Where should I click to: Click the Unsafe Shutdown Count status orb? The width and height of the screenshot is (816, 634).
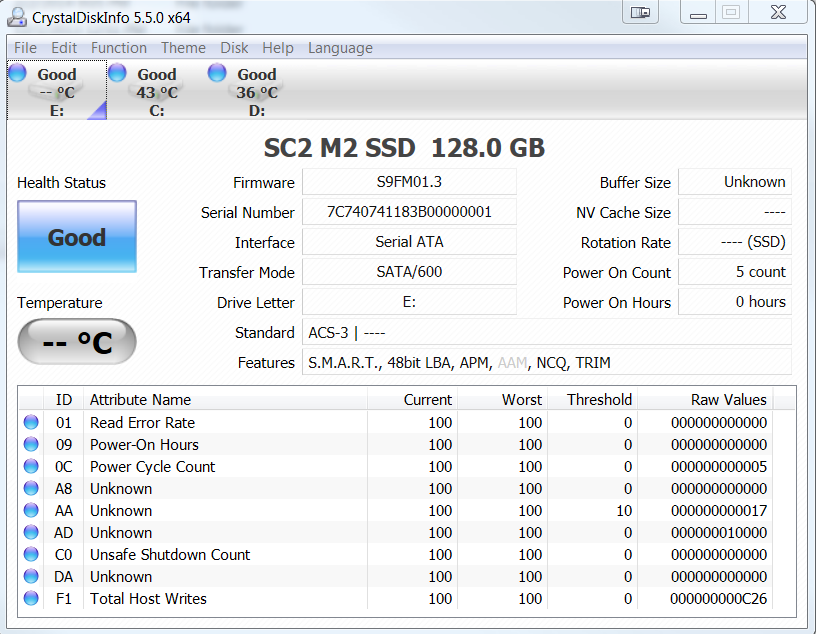[32, 555]
